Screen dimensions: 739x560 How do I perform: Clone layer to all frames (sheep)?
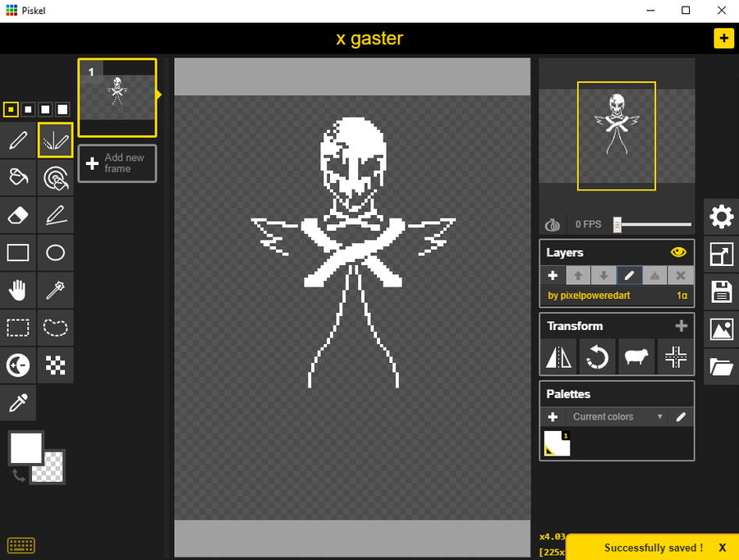click(636, 357)
